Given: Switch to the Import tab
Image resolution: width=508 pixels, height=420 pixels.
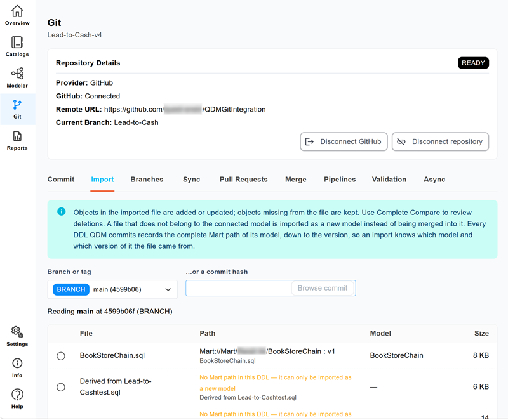Looking at the screenshot, I should coord(102,180).
